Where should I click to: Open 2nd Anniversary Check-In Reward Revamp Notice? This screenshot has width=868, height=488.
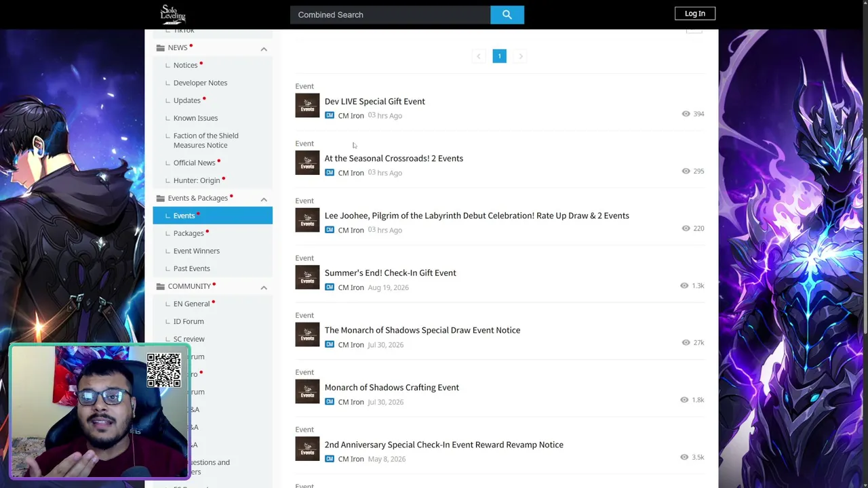(x=444, y=445)
